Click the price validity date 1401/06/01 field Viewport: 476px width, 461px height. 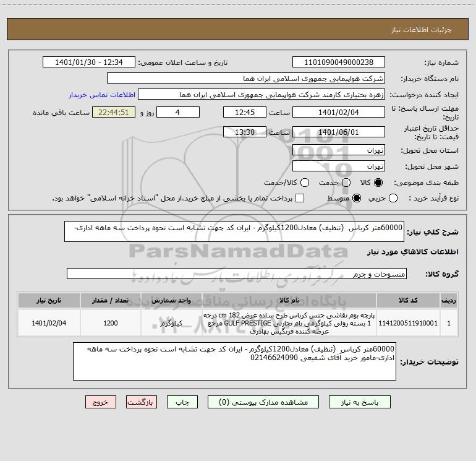(339, 132)
